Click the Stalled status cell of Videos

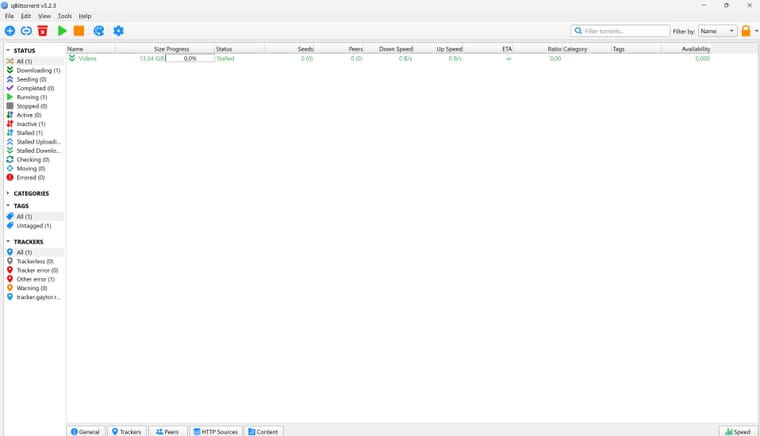[239, 59]
